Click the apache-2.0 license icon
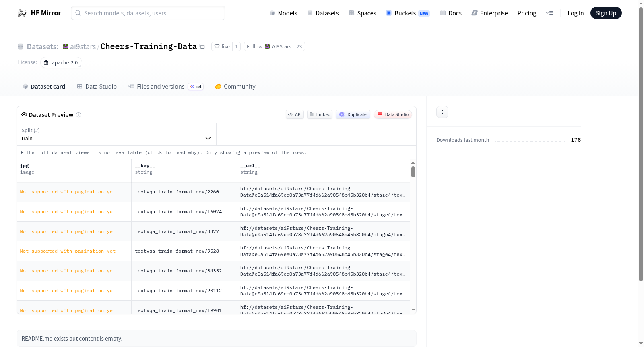 [46, 63]
